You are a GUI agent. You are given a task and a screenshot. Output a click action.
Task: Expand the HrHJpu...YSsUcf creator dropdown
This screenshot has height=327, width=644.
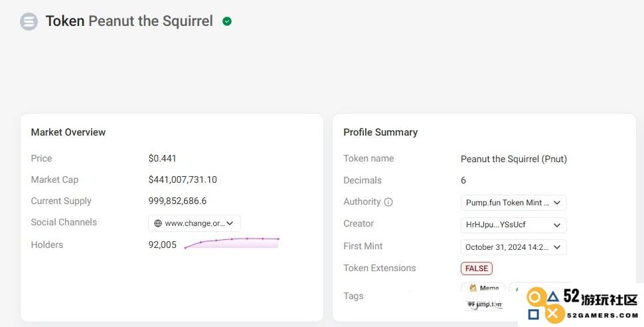point(513,225)
